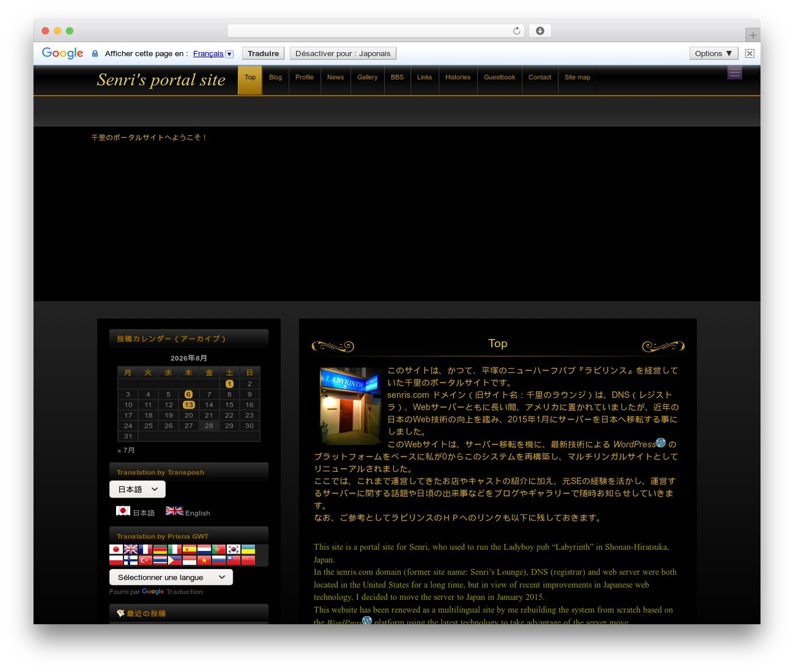Open the Links tab

[425, 79]
